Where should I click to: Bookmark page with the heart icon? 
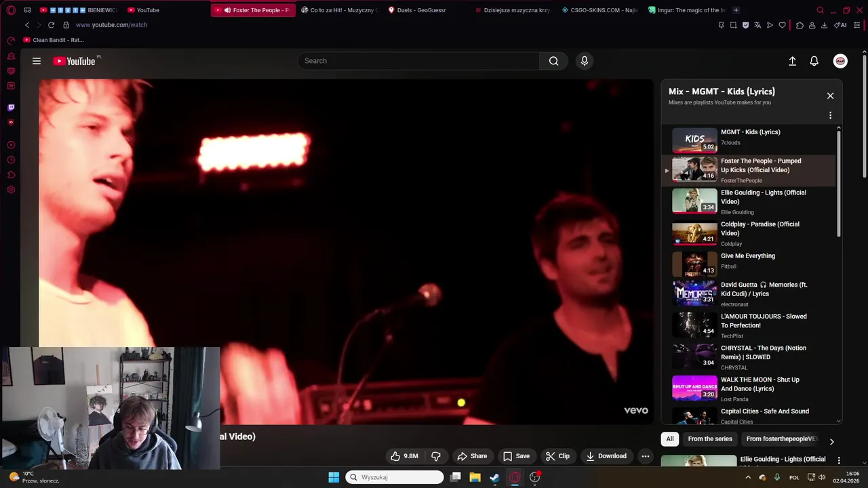tap(782, 25)
